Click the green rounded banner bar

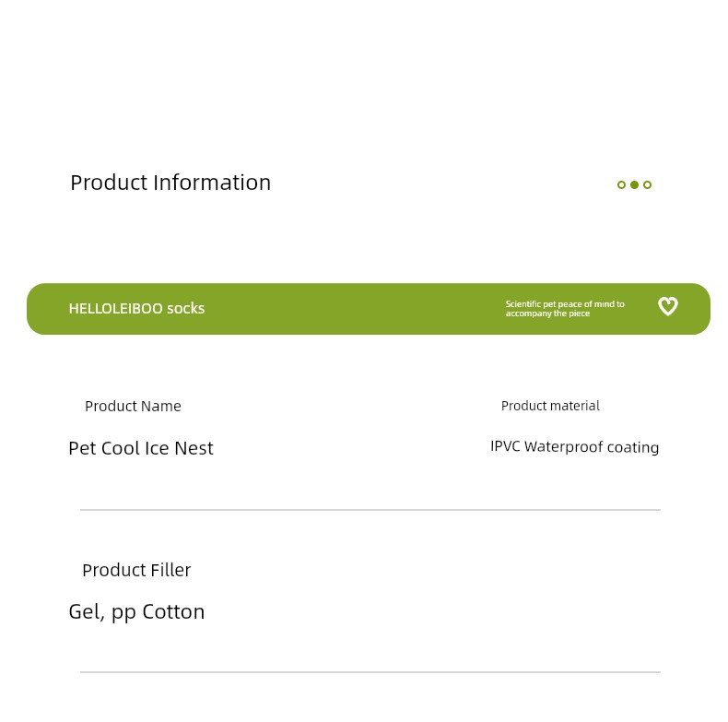[x=369, y=309]
